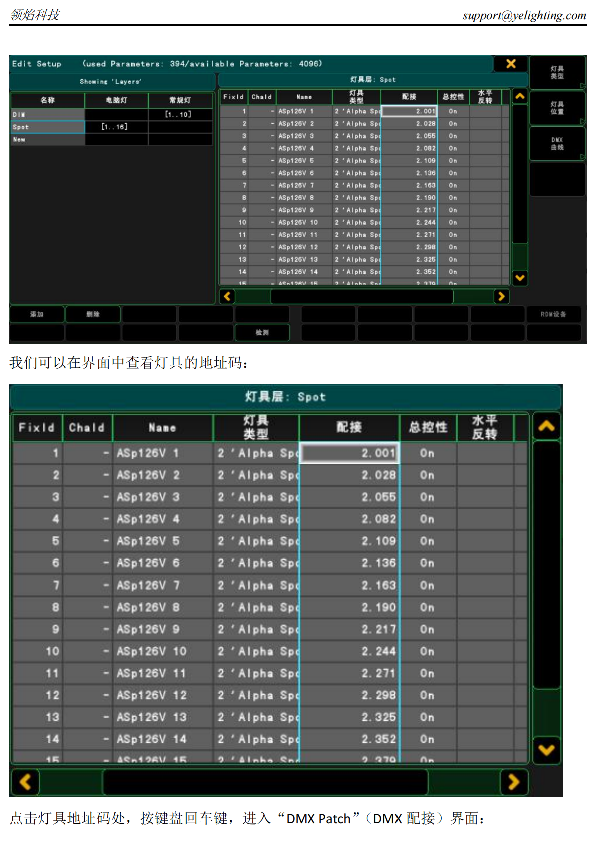Viewport: 596px width, 868px height.
Task: Select the DIM layer in the layers list
Action: tap(47, 115)
